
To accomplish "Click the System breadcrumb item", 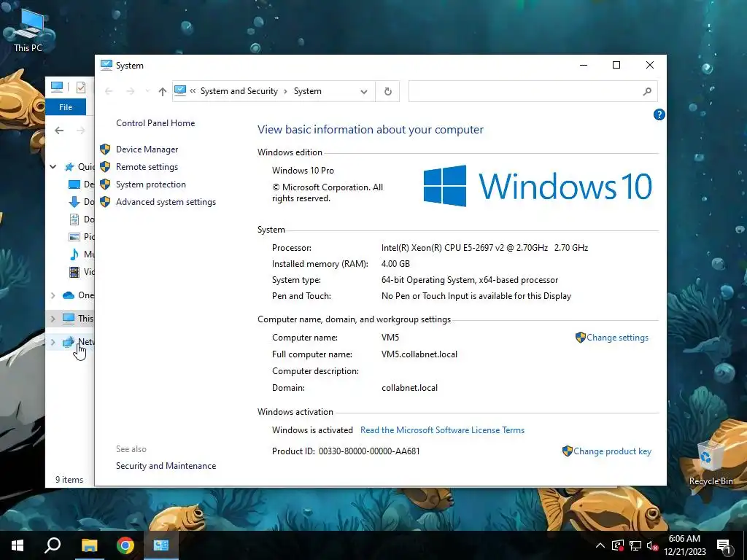I will pyautogui.click(x=307, y=91).
